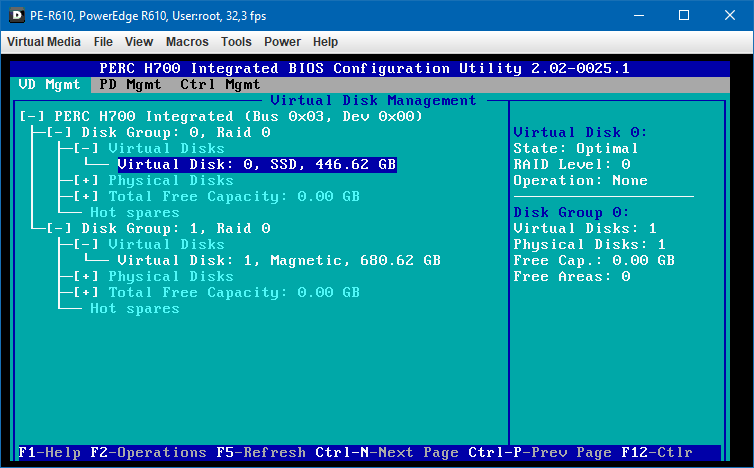Open the View menu
754x468 pixels.
pos(139,42)
